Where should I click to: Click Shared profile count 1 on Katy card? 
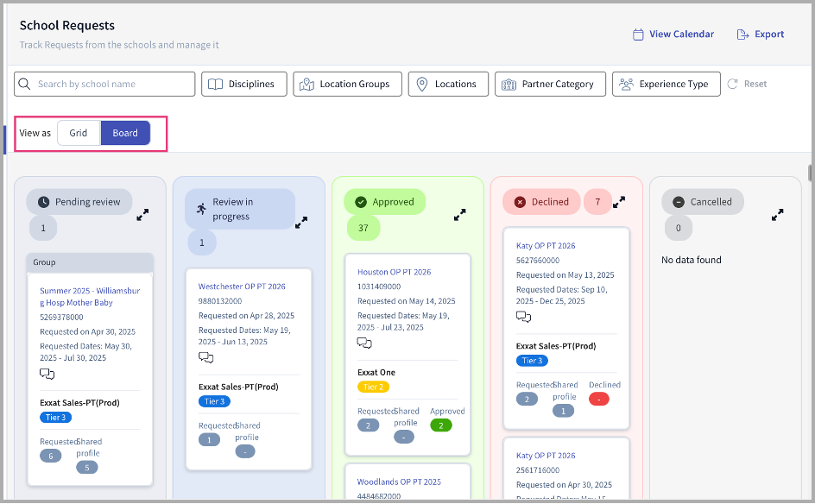tap(563, 411)
